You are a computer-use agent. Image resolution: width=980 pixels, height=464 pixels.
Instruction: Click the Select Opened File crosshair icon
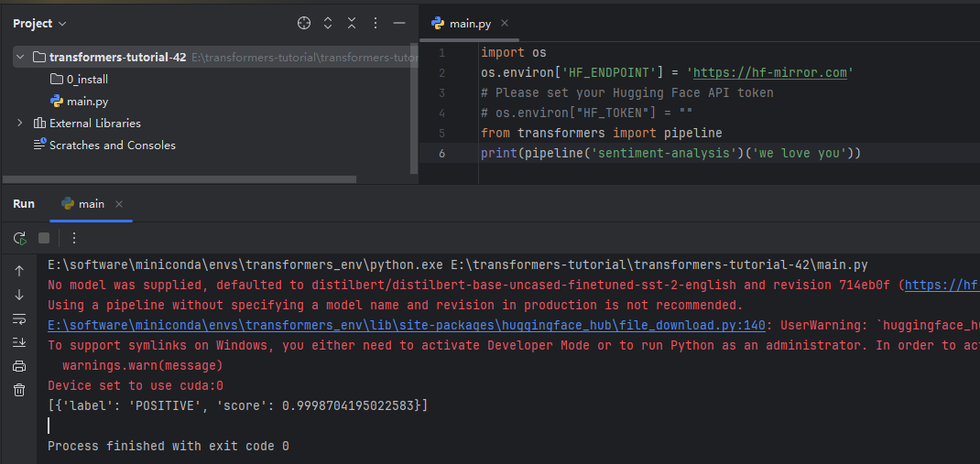pyautogui.click(x=304, y=24)
